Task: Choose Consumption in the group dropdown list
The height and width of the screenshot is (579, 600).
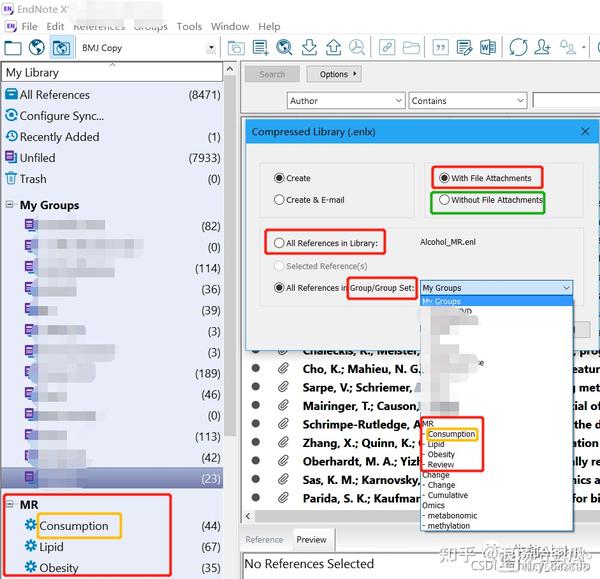Action: [452, 434]
